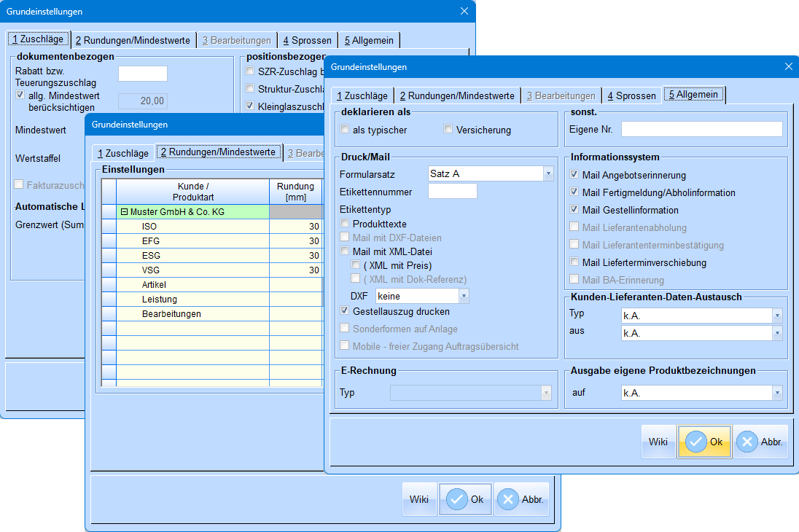Select 1 Zuschläge tab in middle dialog
The width and height of the screenshot is (799, 532).
tap(123, 153)
